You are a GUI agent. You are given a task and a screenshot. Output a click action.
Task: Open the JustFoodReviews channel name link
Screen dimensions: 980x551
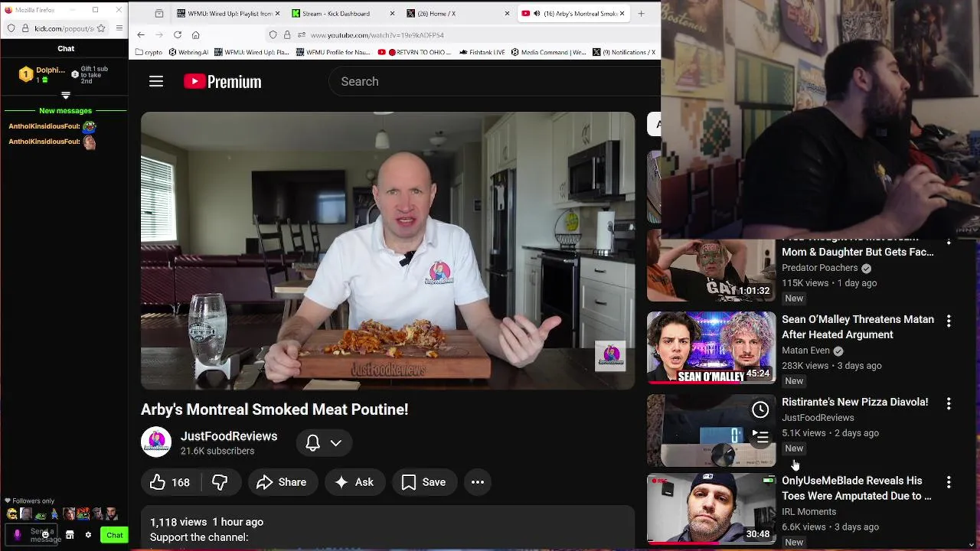pos(229,436)
